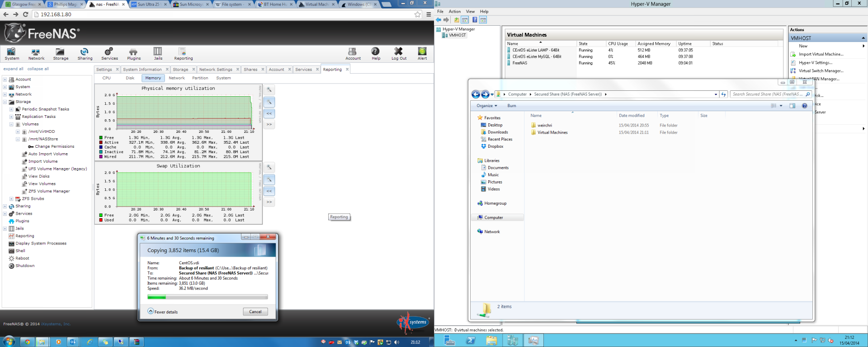Click Fewer details in the copy dialog

click(163, 312)
